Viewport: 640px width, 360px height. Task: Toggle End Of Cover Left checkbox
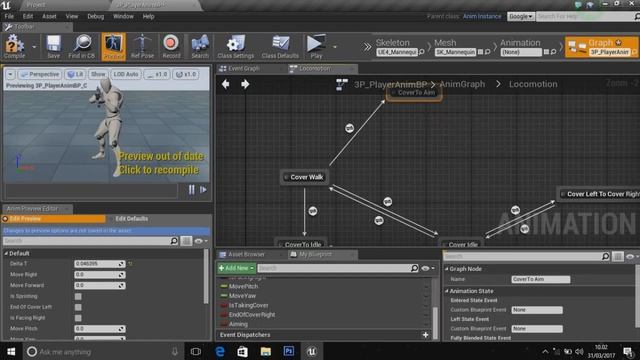pyautogui.click(x=78, y=307)
